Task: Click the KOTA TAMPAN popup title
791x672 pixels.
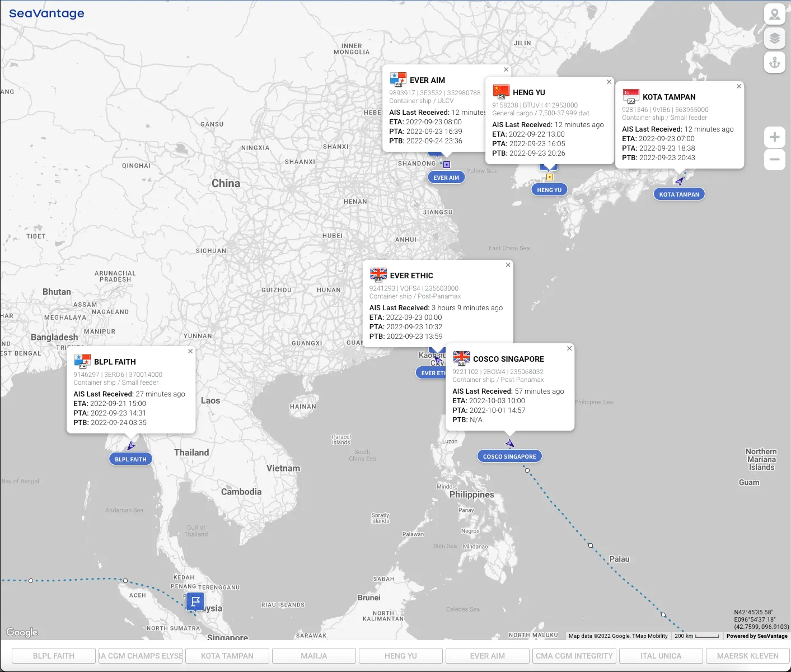Action: tap(669, 97)
